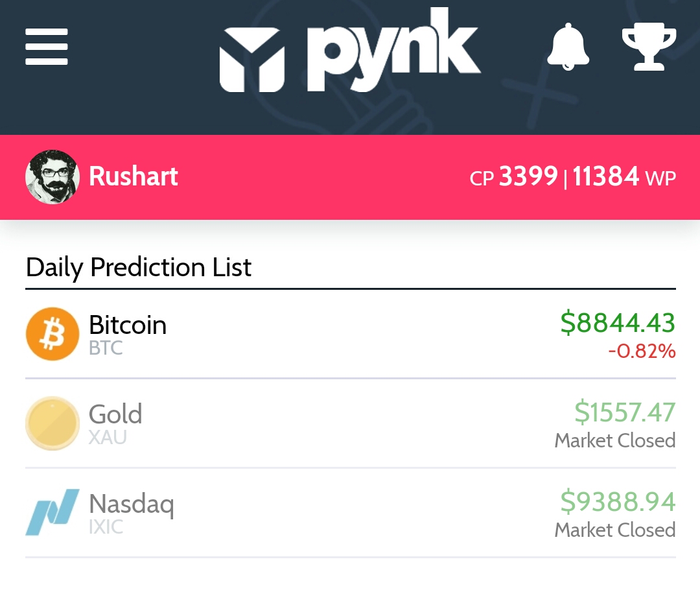
Task: Tap the Pynk logo
Action: (349, 50)
